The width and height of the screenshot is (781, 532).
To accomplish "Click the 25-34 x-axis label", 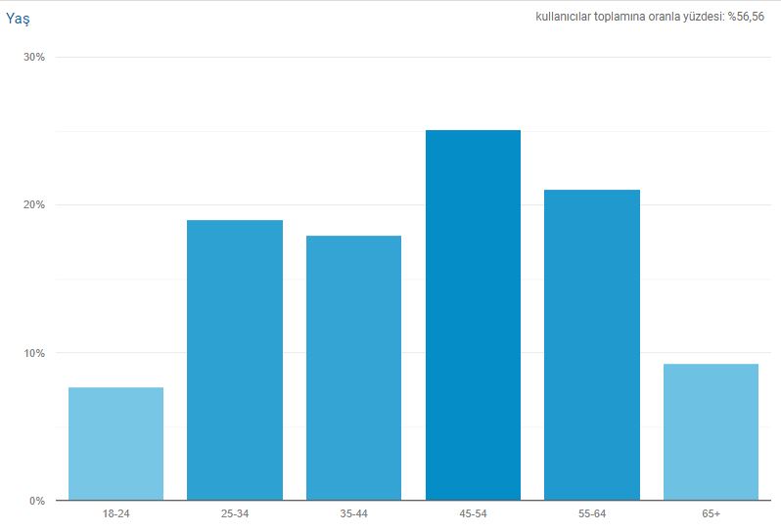I will click(x=235, y=514).
